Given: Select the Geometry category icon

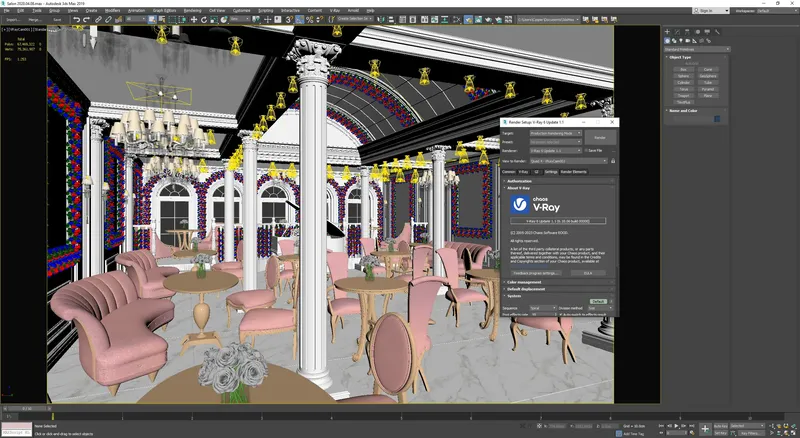Looking at the screenshot, I should click(667, 41).
